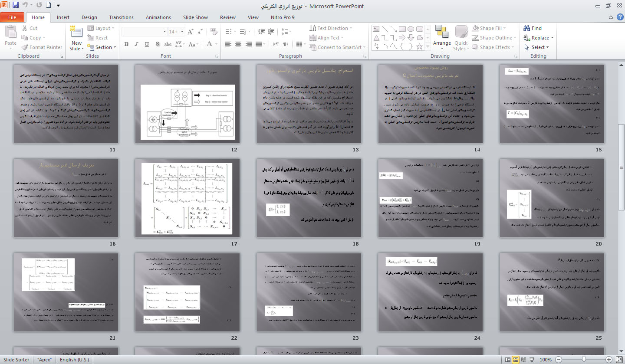
Task: Open the Transitions ribbon tab
Action: [122, 17]
